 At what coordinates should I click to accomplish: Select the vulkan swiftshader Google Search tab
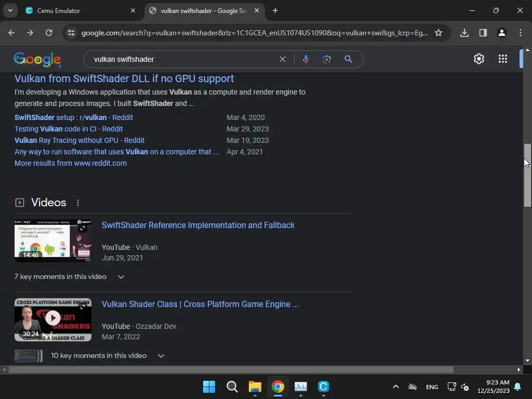click(204, 11)
